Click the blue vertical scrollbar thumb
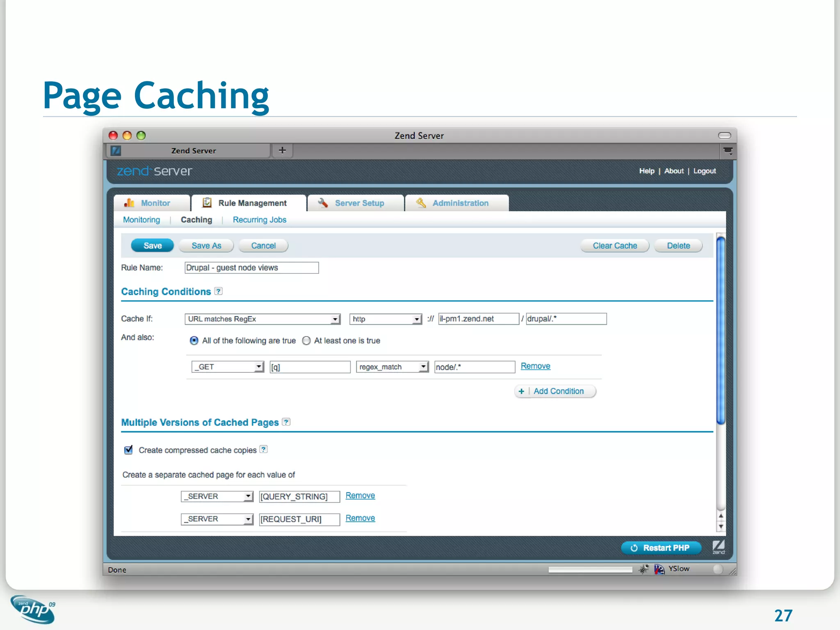Viewport: 840px width, 630px height. tap(721, 331)
